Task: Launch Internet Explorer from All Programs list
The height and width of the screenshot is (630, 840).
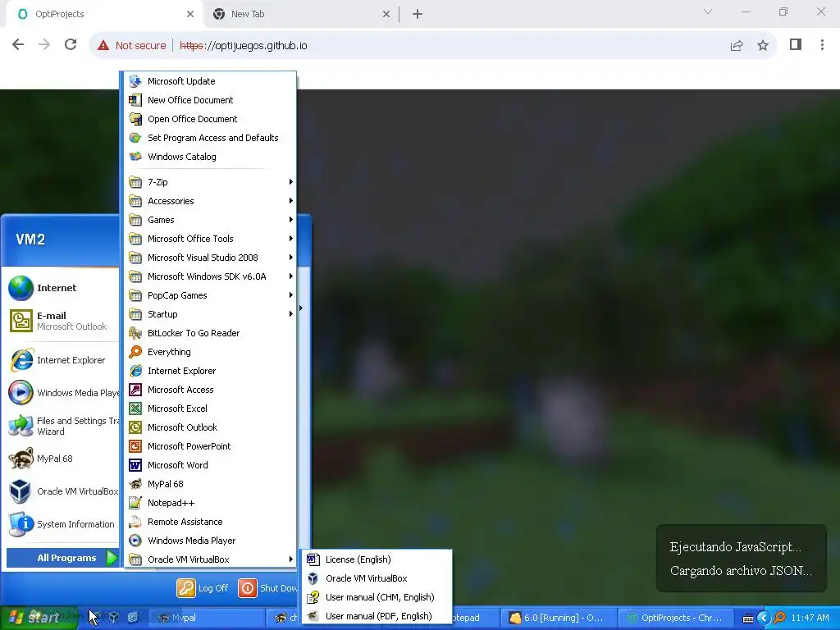Action: (x=210, y=371)
